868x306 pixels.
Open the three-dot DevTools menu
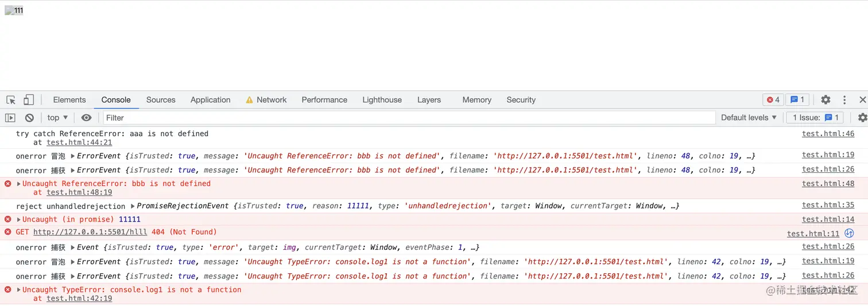pos(844,100)
